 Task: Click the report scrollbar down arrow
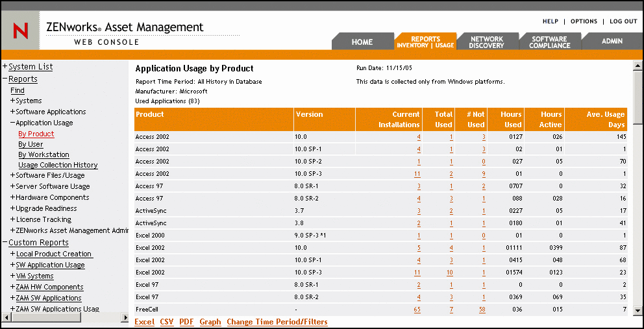click(638, 311)
